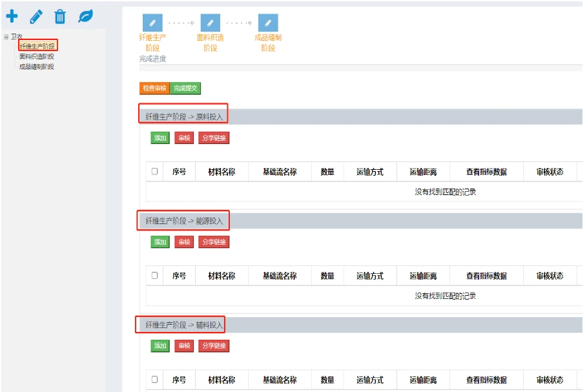Click the blue pencil edit icon
The width and height of the screenshot is (587, 392).
tap(36, 17)
